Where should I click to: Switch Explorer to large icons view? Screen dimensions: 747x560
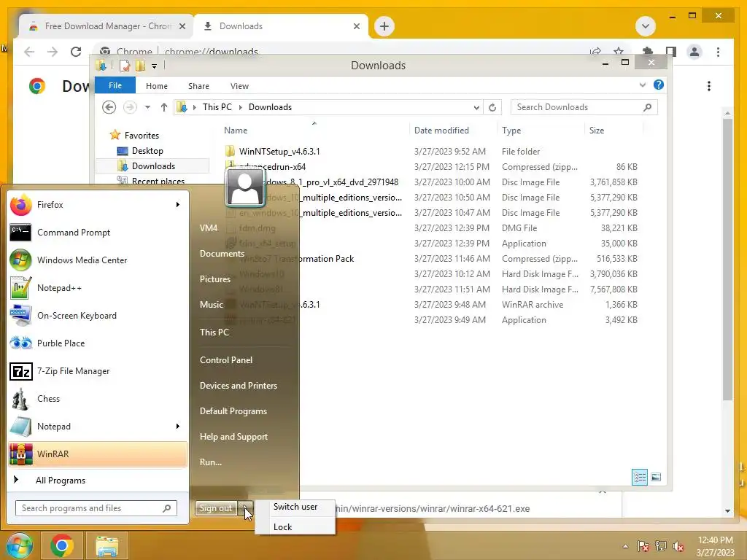click(x=656, y=477)
